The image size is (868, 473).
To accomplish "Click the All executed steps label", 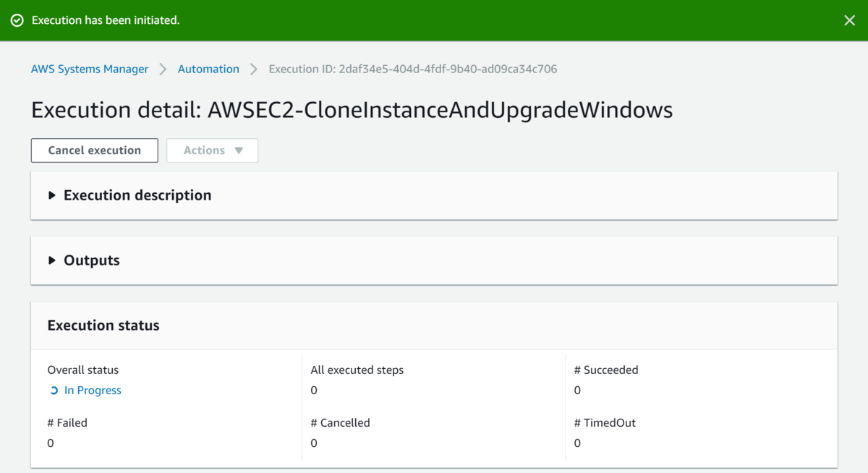I will point(357,370).
